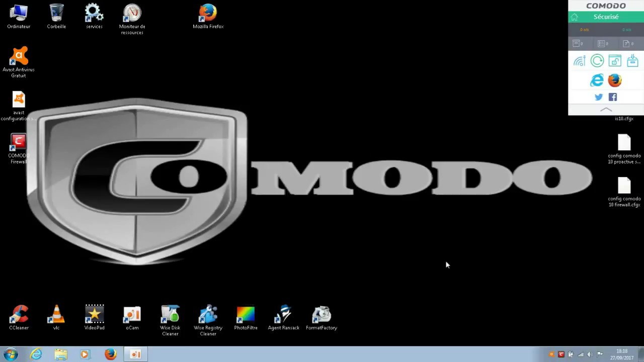Viewport: 644px width, 362px height.
Task: Select the services shortcut on the desktop
Action: point(94,17)
